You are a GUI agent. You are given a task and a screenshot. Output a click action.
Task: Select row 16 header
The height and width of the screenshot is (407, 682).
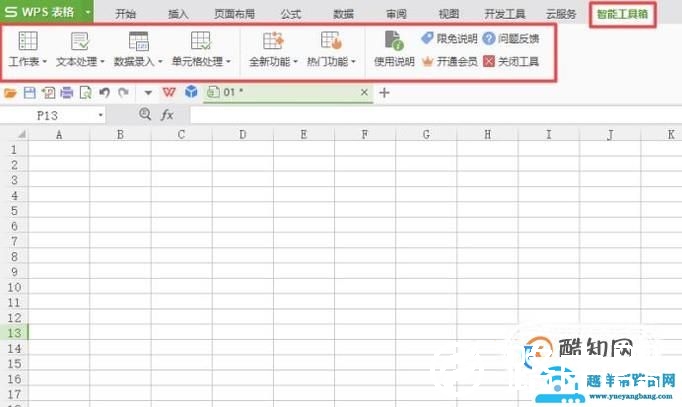pos(14,379)
